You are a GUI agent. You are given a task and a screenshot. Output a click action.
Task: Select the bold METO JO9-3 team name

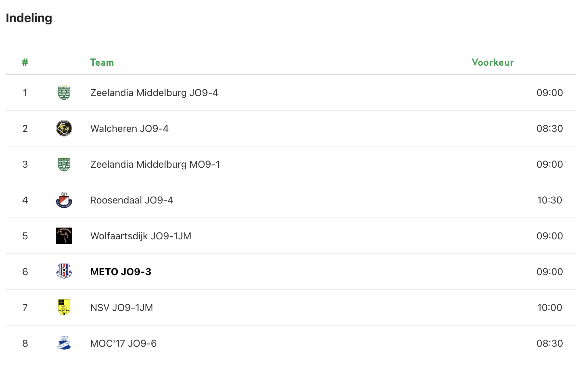[121, 272]
